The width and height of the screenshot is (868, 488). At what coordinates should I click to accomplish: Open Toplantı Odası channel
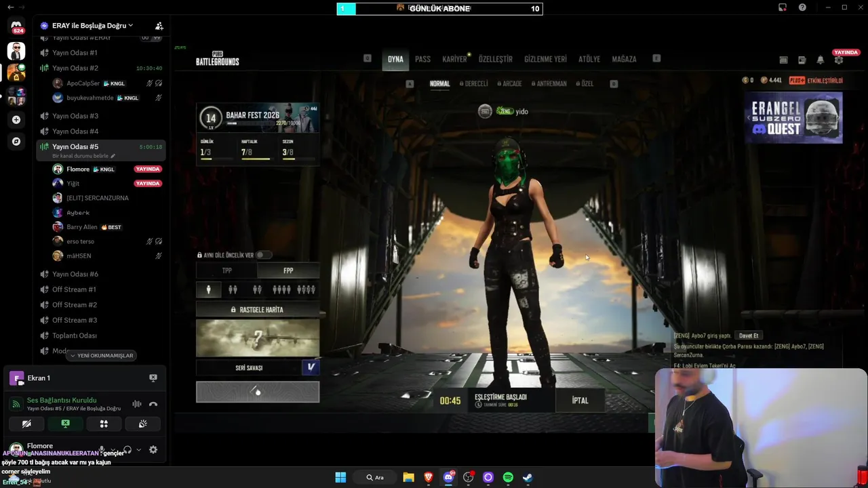101,335
